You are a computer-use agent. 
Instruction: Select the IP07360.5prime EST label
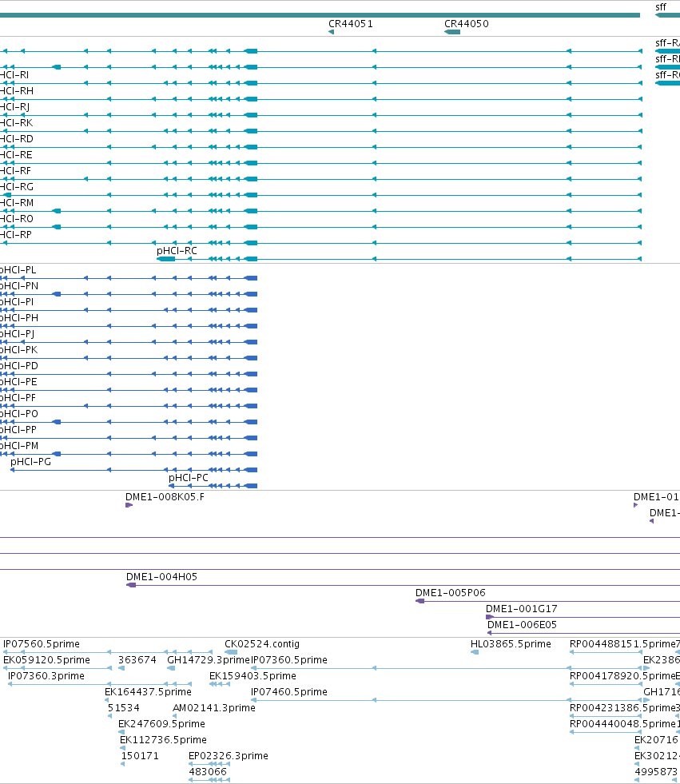(x=289, y=660)
